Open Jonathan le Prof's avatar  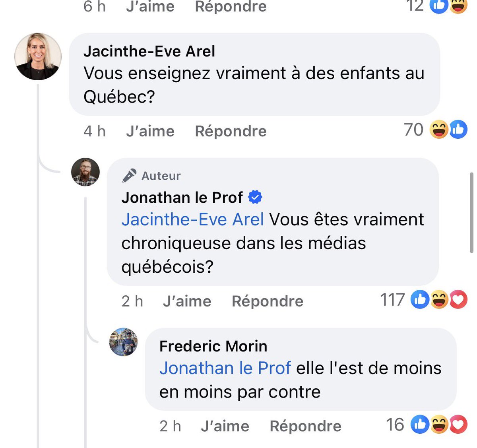point(85,172)
